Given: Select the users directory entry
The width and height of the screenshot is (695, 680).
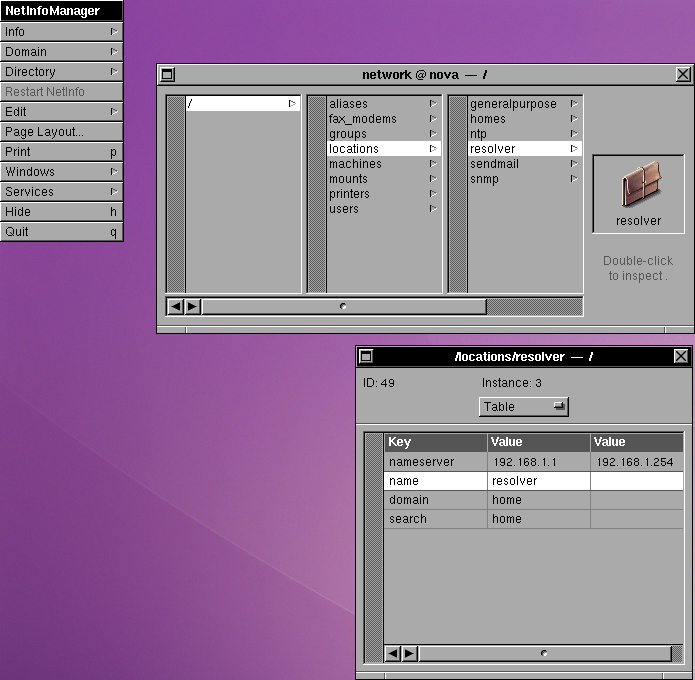Looking at the screenshot, I should pos(344,209).
